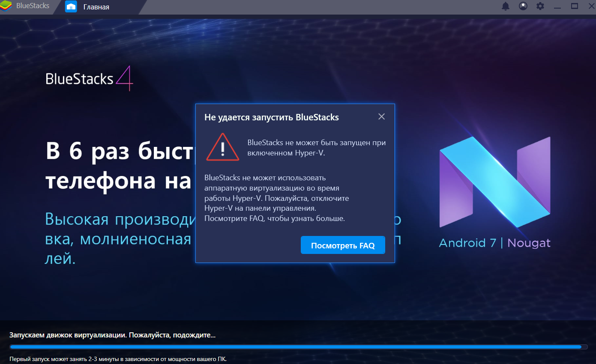Click the BlueStacks name in title bar
This screenshot has width=596, height=364.
click(x=33, y=6)
